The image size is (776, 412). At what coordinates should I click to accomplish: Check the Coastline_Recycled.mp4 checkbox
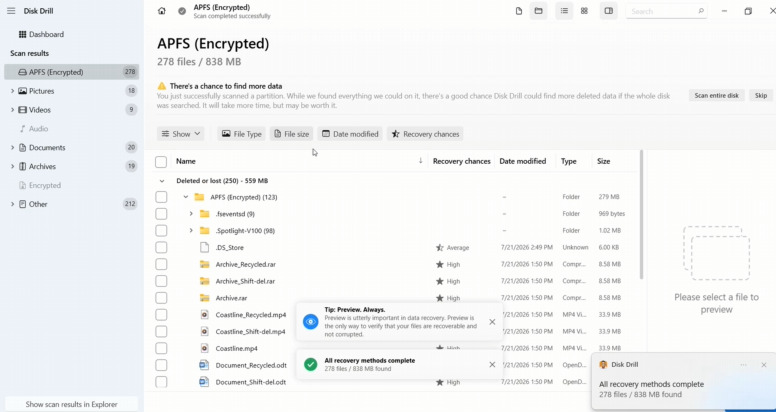point(161,315)
